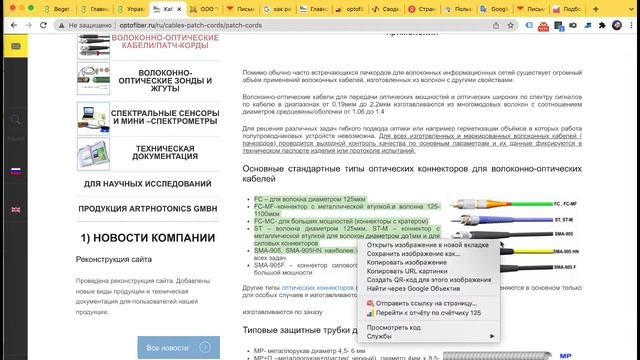Open the Extensions puzzle icon

[602, 25]
